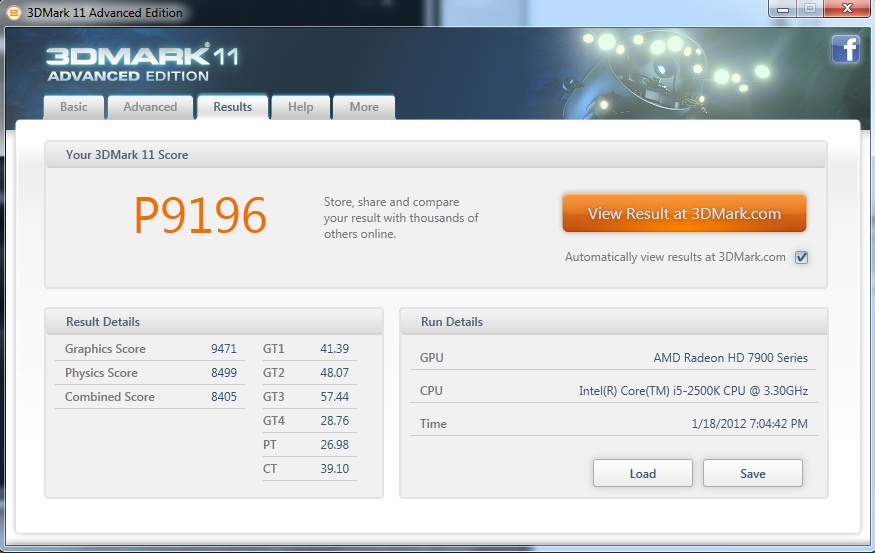The width and height of the screenshot is (875, 553).
Task: Click the P9196 score value
Action: click(x=200, y=215)
